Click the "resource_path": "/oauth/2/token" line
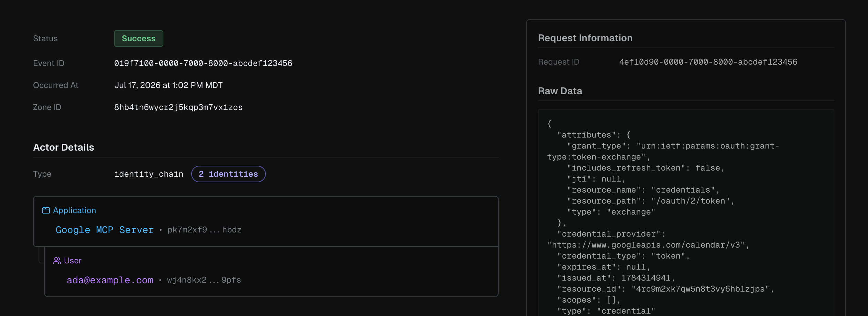 point(651,201)
